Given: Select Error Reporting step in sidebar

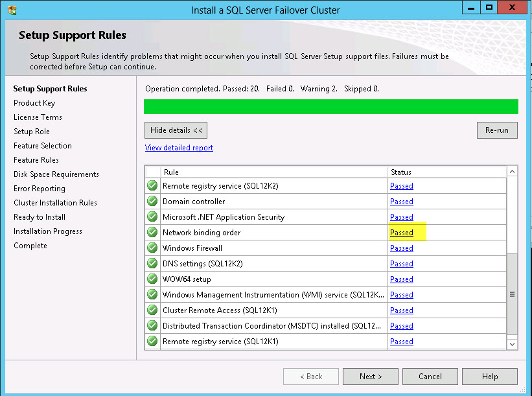Looking at the screenshot, I should pos(40,189).
